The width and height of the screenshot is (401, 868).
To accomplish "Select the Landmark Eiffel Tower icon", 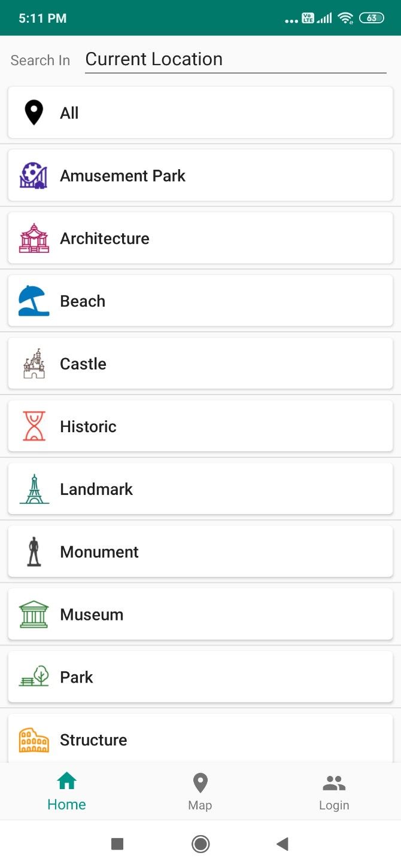I will 34,488.
